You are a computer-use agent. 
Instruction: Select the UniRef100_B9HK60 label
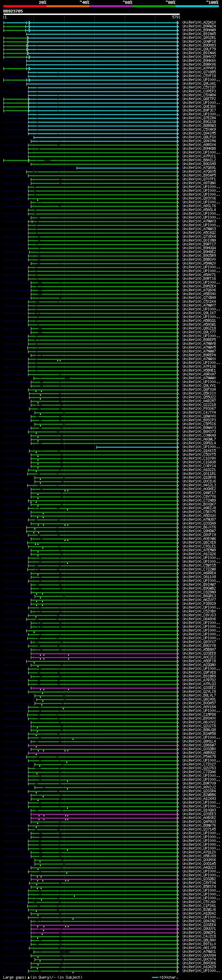(199, 60)
